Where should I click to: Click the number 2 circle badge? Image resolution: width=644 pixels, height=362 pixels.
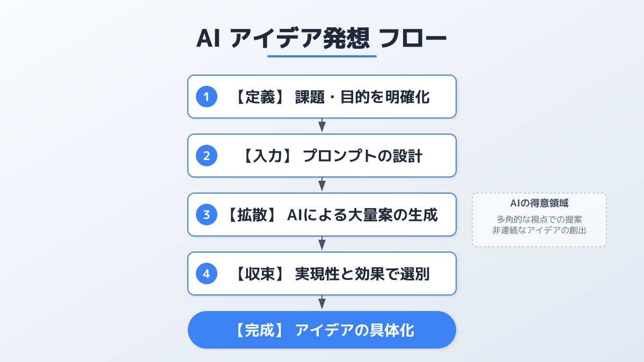coord(207,156)
